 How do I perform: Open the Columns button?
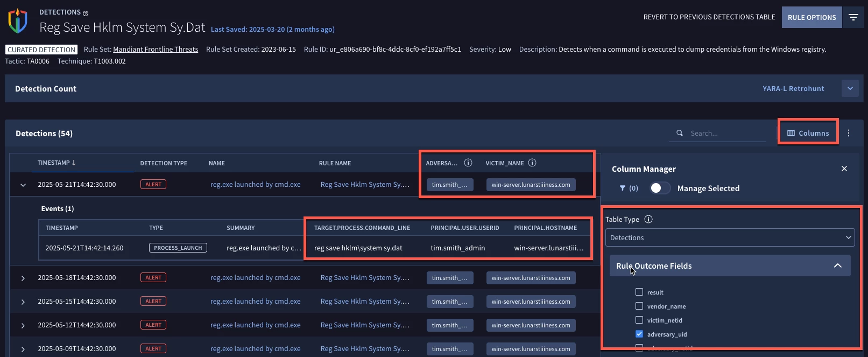coord(808,133)
